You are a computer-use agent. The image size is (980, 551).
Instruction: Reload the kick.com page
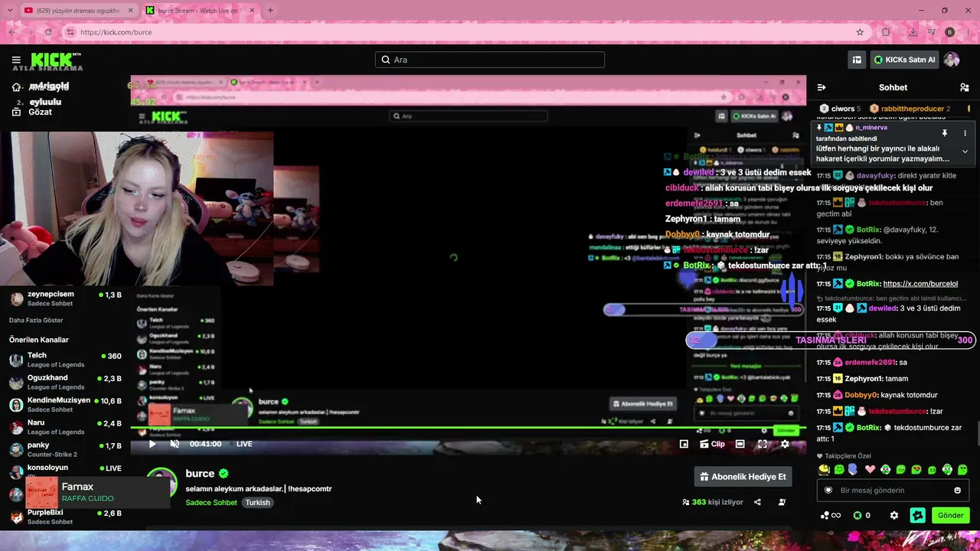[48, 32]
